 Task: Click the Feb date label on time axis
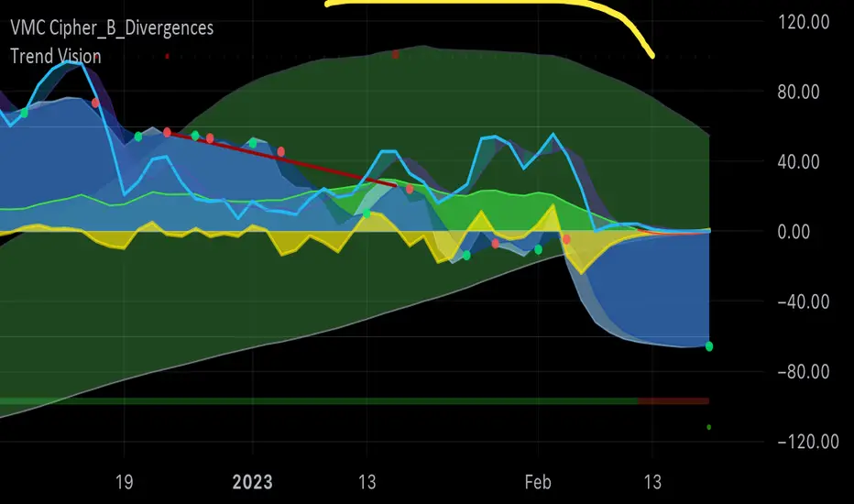tap(538, 482)
